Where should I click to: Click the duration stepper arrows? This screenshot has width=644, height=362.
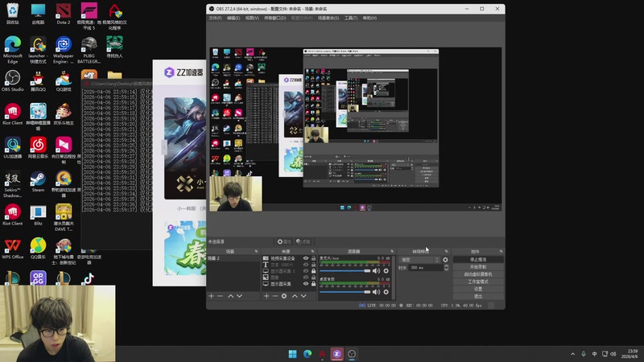click(447, 268)
